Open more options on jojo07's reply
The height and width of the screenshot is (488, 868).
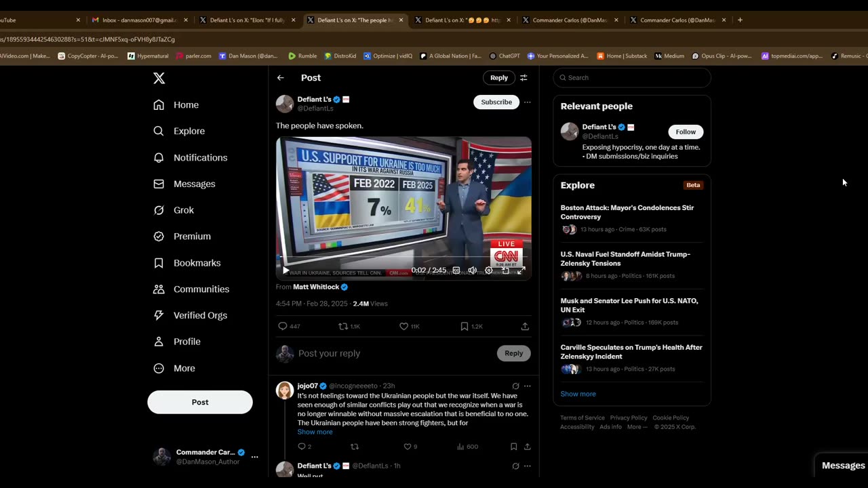pyautogui.click(x=527, y=386)
